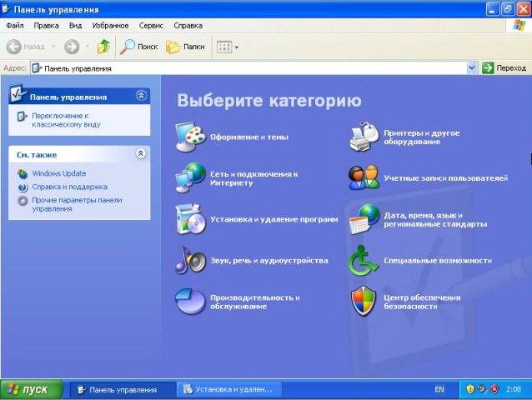Screen dimensions: 532x400
Task: Click the Учетные записи пользователей icon
Action: pos(364,177)
